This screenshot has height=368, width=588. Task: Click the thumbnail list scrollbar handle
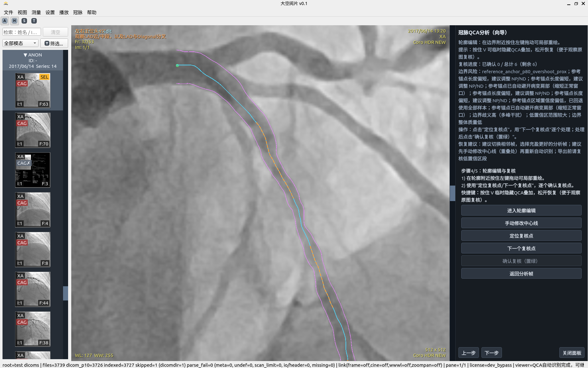click(65, 293)
